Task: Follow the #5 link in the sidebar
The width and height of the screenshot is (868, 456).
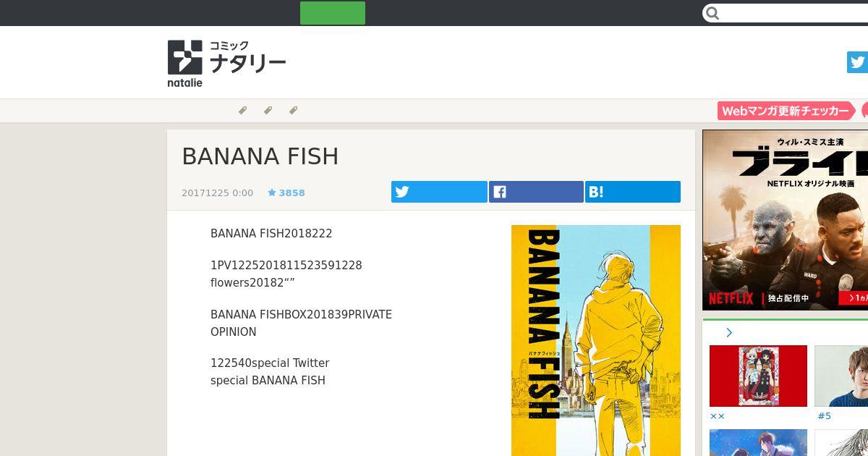Action: click(825, 416)
